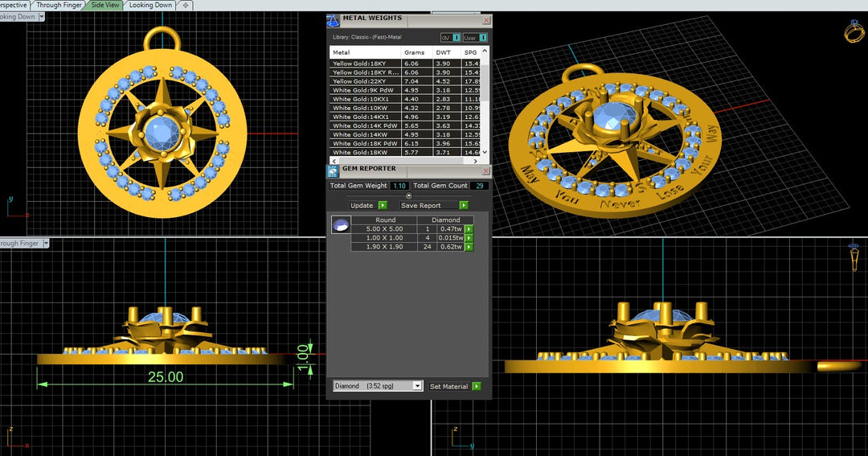Click the Metal Weights panel scale icon
Screen dimensions: 868x456
point(333,21)
